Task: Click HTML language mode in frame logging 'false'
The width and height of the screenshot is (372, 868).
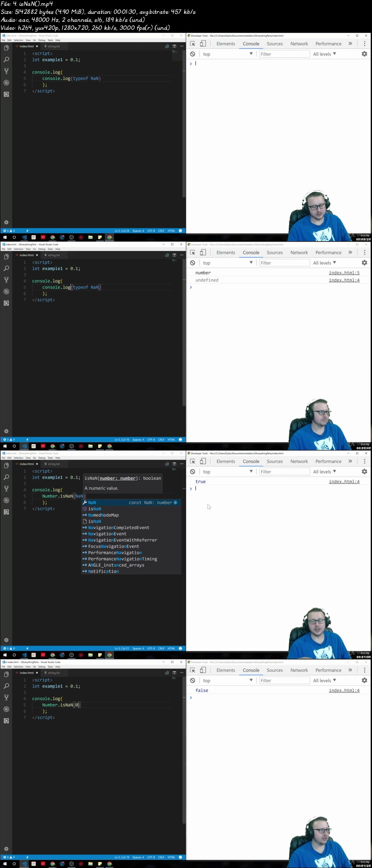Action: tap(171, 857)
